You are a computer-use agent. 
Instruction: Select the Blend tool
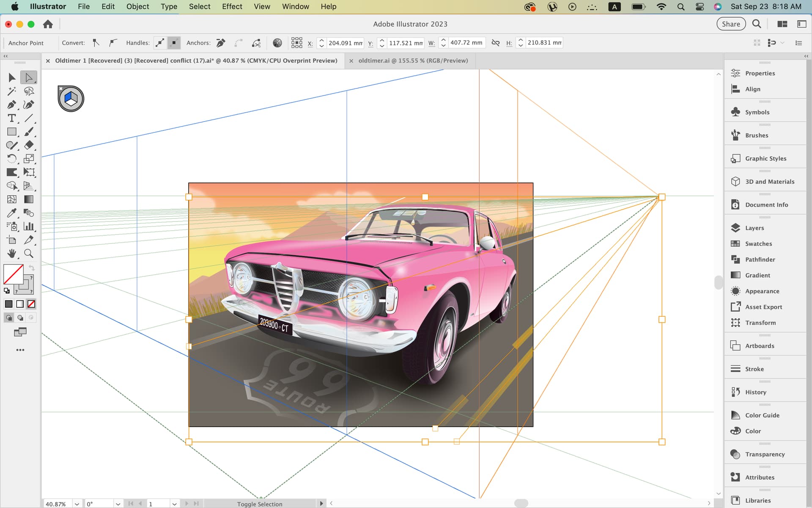[x=29, y=213]
